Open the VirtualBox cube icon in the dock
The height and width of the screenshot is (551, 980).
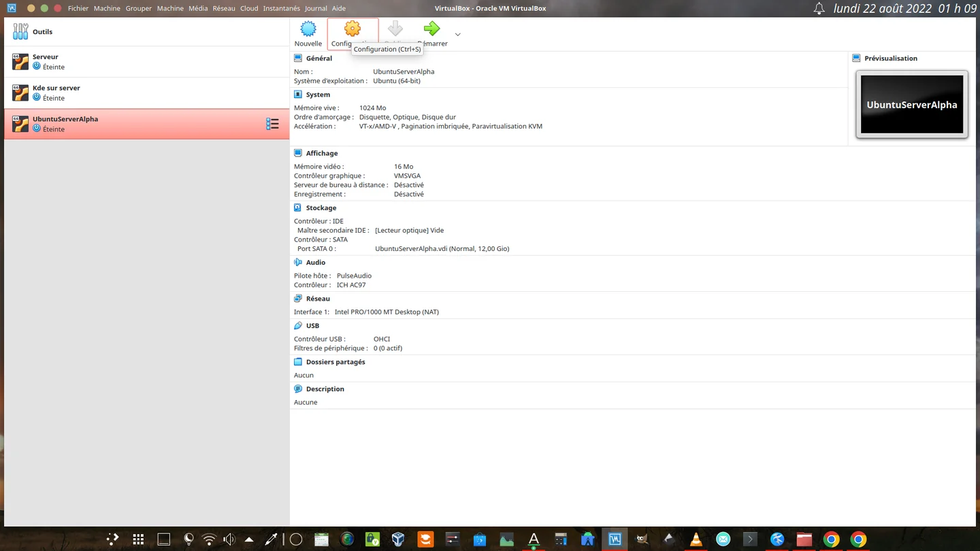click(x=398, y=539)
